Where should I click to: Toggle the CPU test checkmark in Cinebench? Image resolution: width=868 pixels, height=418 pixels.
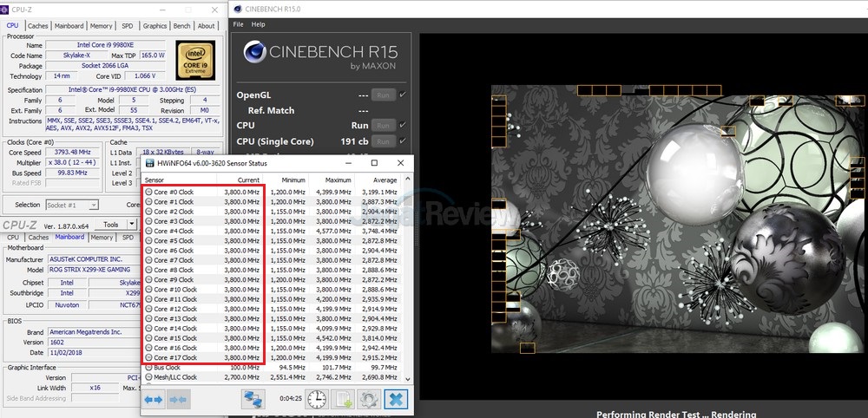(403, 125)
